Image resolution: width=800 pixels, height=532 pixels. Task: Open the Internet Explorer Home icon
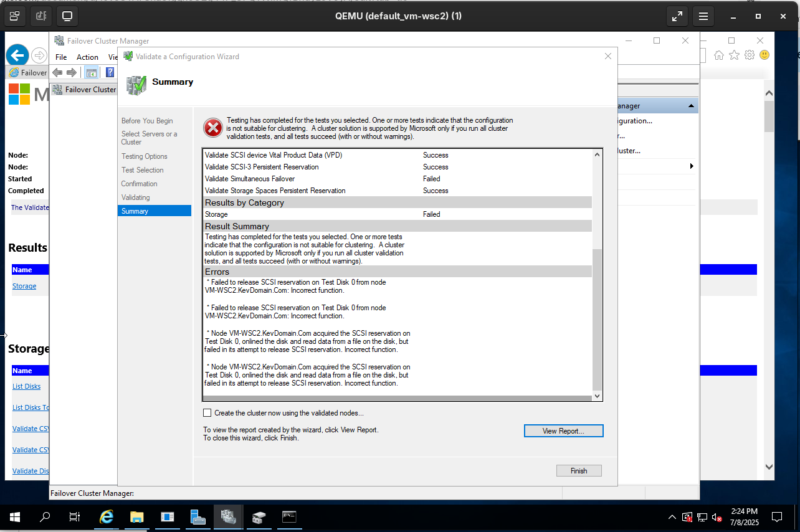click(719, 55)
